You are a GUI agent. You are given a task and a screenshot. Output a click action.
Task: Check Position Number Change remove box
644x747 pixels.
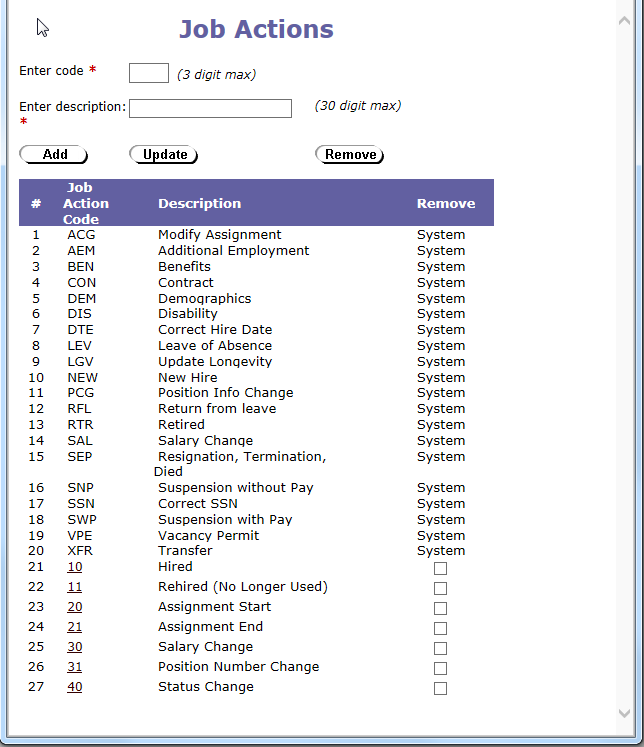(440, 669)
